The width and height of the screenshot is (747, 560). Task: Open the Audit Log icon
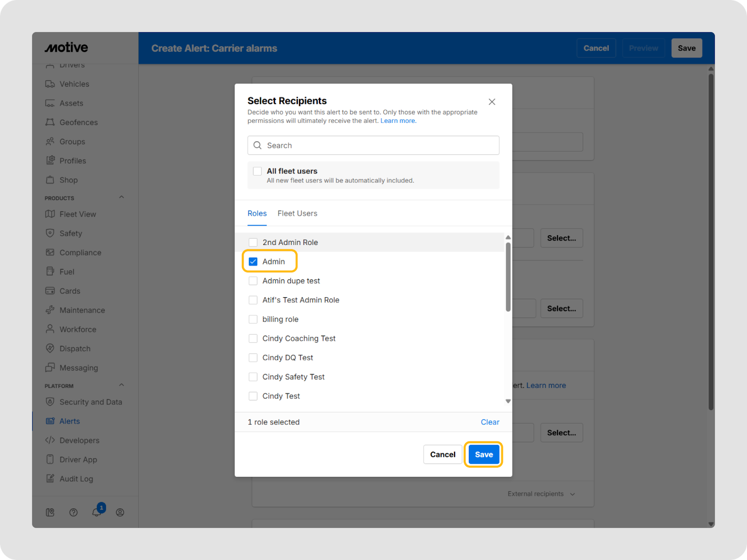click(50, 479)
